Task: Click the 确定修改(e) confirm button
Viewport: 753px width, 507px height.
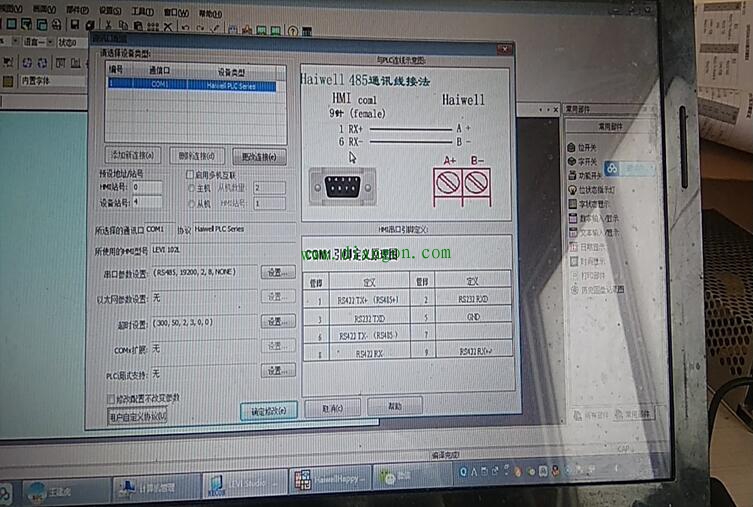Action: tap(269, 411)
